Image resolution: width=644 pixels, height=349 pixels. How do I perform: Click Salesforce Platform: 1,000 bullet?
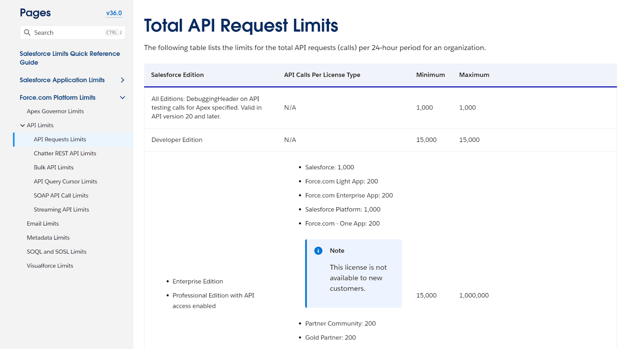tap(343, 209)
